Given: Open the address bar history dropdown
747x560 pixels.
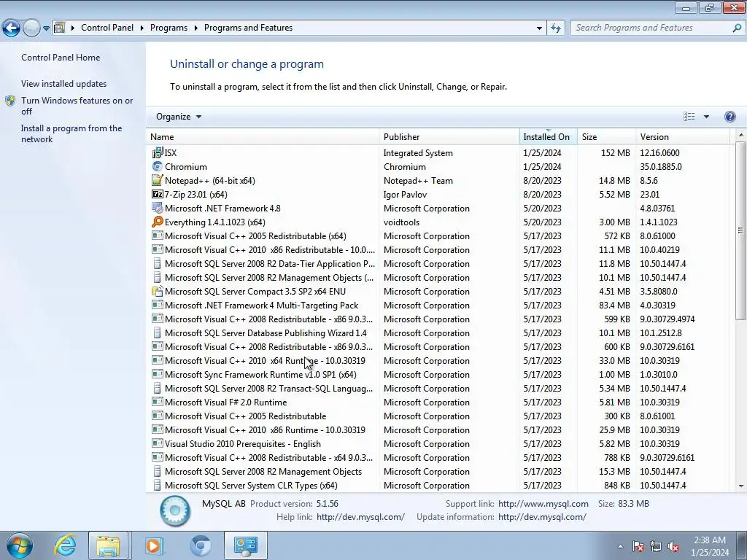Looking at the screenshot, I should 539,28.
